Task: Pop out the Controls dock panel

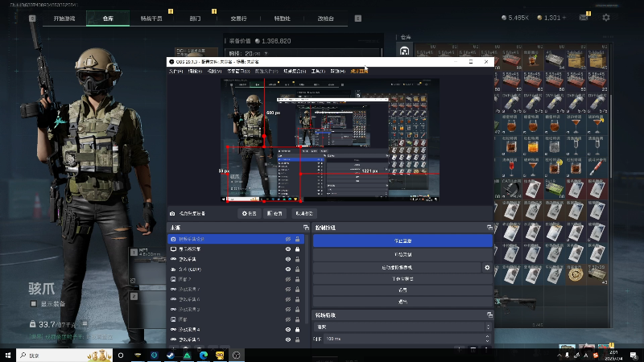Action: 489,228
